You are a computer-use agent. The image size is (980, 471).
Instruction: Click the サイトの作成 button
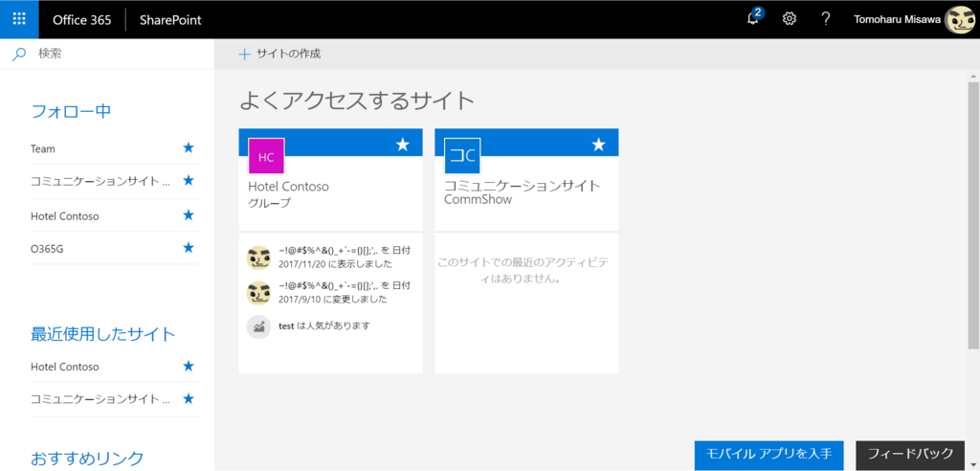pyautogui.click(x=279, y=55)
